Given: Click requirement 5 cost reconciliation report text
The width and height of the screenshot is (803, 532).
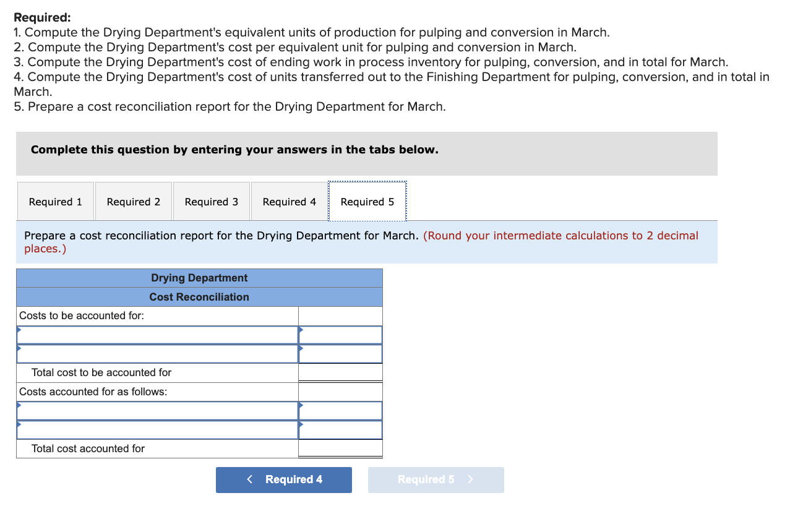Looking at the screenshot, I should pyautogui.click(x=230, y=106).
